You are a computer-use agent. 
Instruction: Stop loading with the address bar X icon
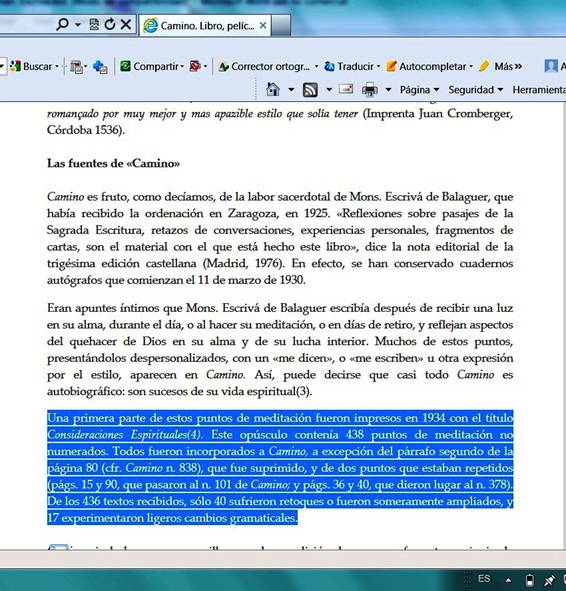click(x=126, y=24)
